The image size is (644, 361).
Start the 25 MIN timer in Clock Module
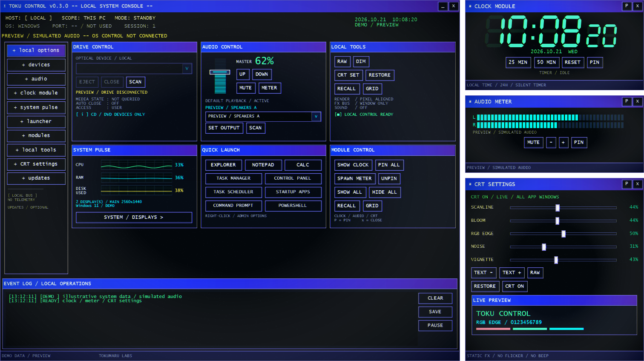click(518, 63)
